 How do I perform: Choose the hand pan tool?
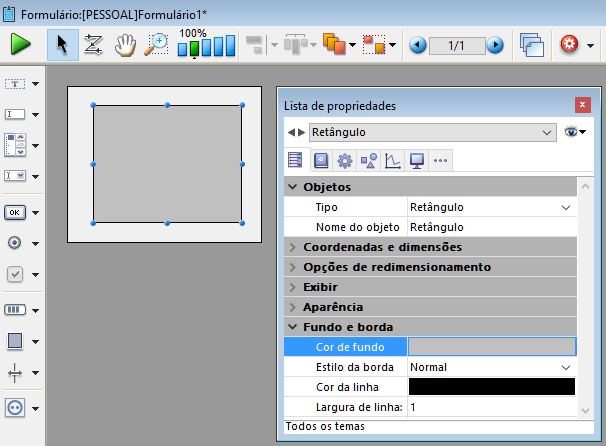pos(124,45)
